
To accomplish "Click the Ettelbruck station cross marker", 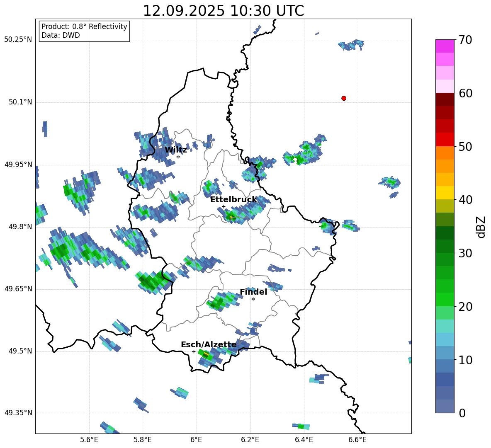I will coord(224,206).
